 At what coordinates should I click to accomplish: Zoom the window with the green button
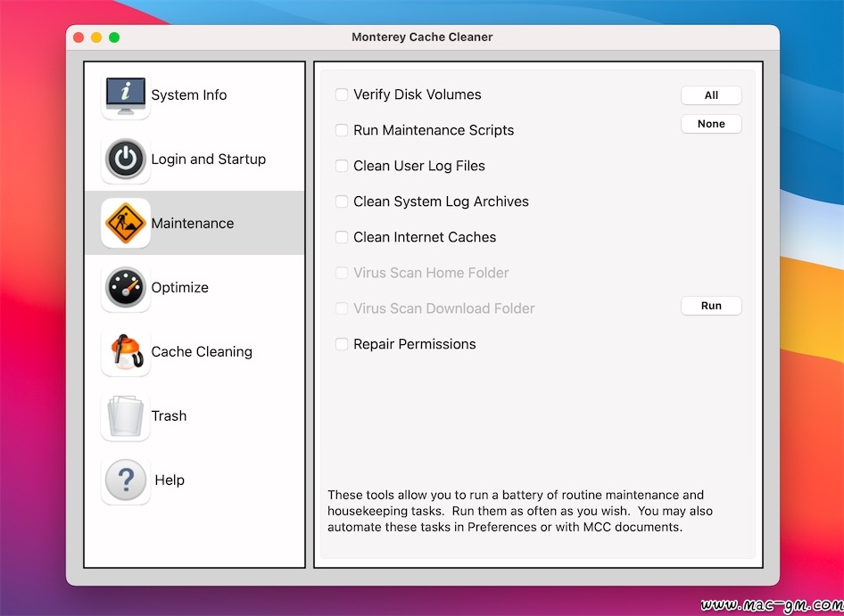point(114,37)
